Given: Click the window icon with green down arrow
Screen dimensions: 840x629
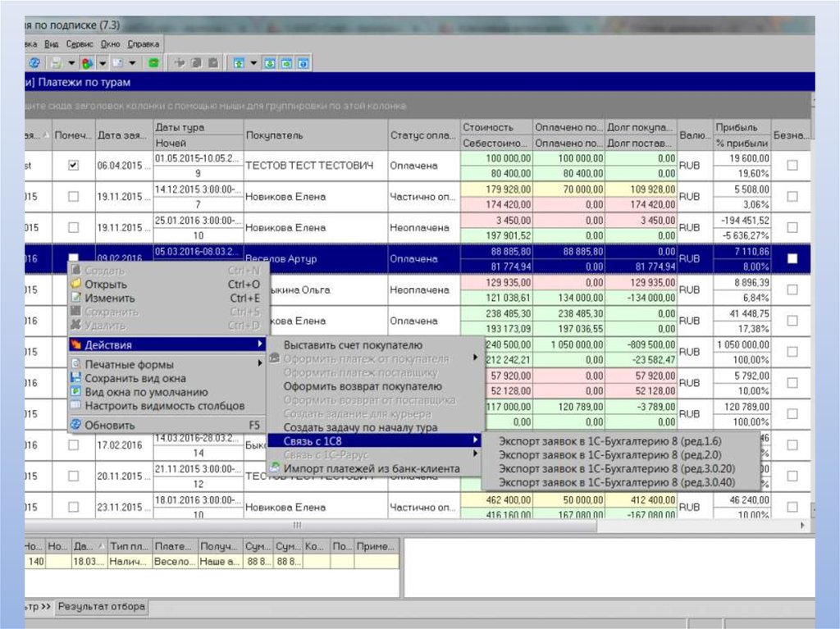Looking at the screenshot, I should 270,63.
